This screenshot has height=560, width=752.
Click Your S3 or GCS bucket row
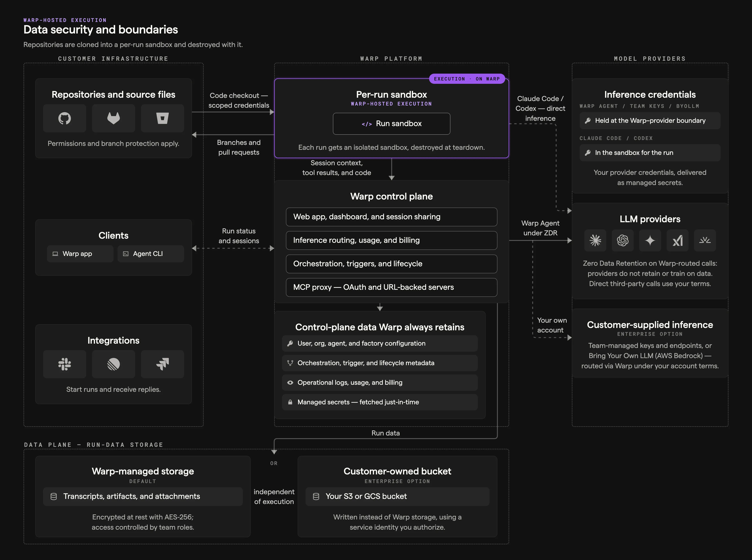click(x=397, y=497)
